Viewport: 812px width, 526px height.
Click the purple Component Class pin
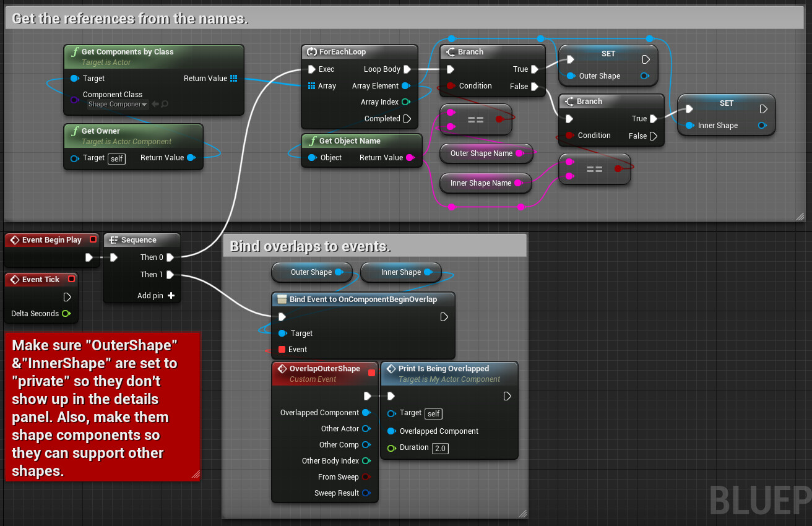(74, 100)
